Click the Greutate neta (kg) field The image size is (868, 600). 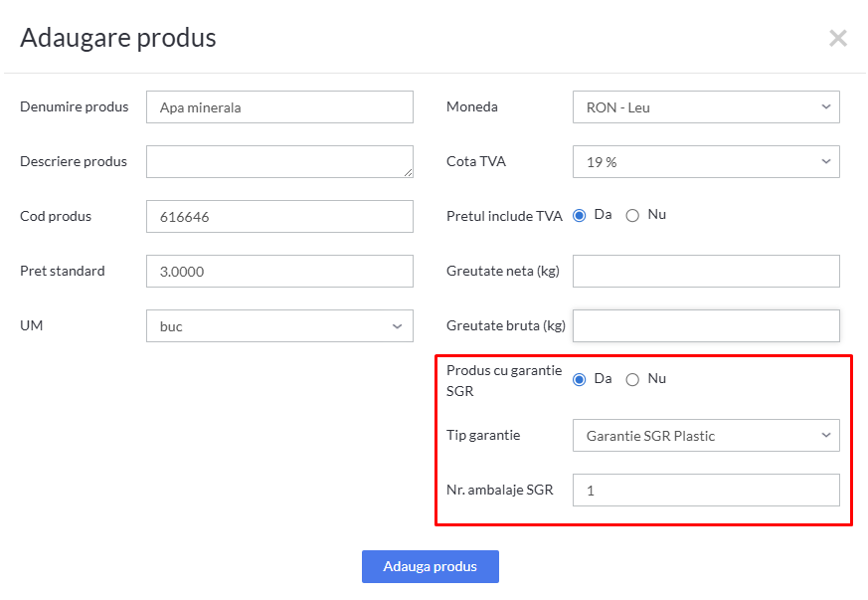point(706,271)
